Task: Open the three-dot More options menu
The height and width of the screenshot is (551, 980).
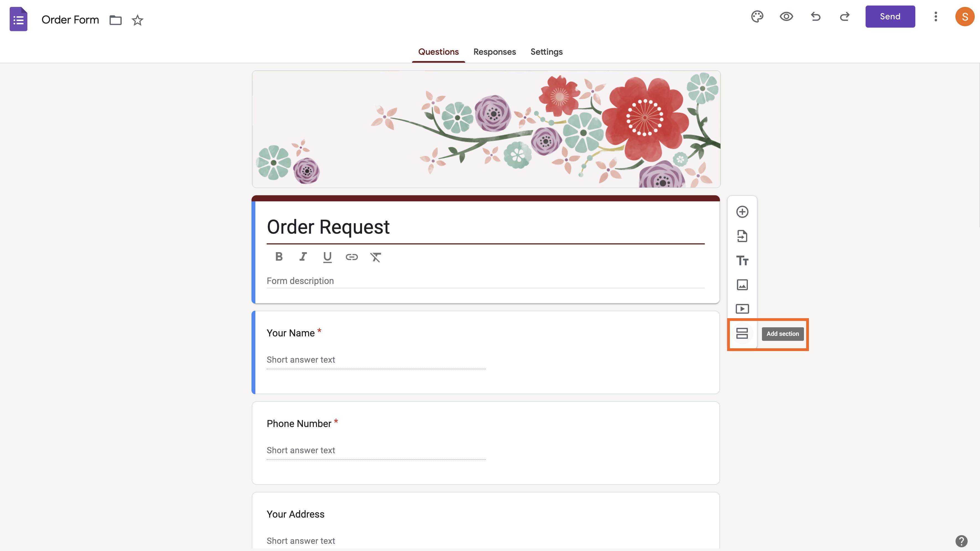Action: click(936, 17)
